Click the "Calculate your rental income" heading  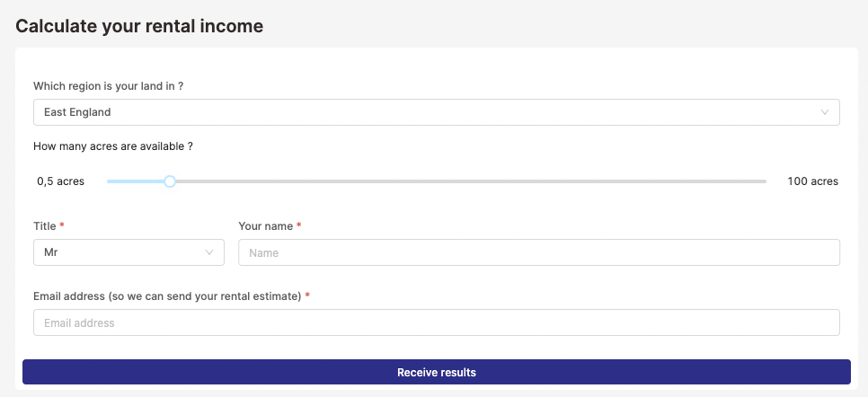(x=139, y=26)
